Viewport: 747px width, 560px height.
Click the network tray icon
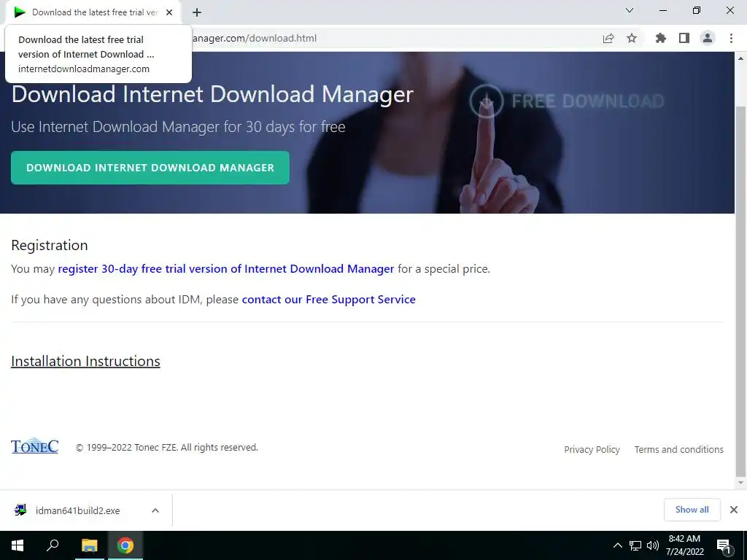coord(635,545)
